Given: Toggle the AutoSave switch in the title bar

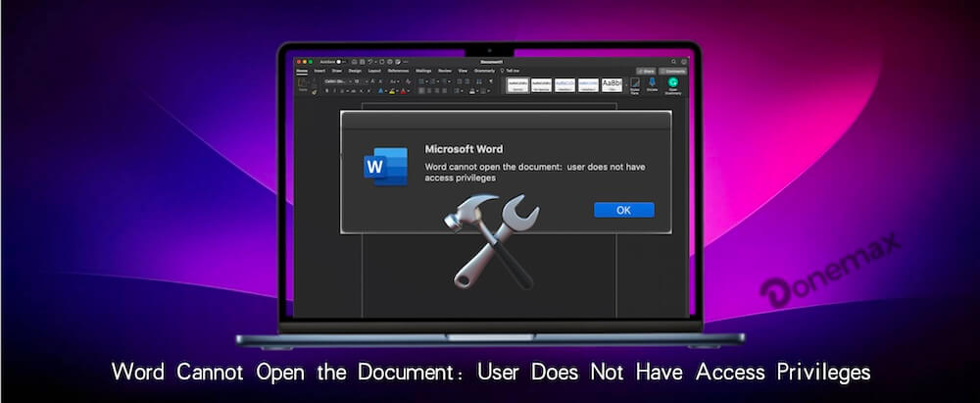Looking at the screenshot, I should click(x=339, y=62).
